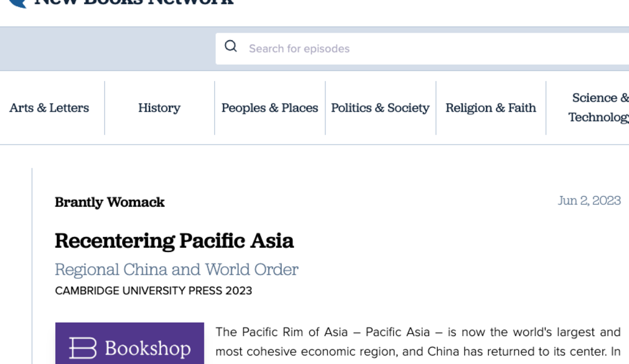Click subtitle Regional China and World Order
The width and height of the screenshot is (629, 364).
click(177, 269)
